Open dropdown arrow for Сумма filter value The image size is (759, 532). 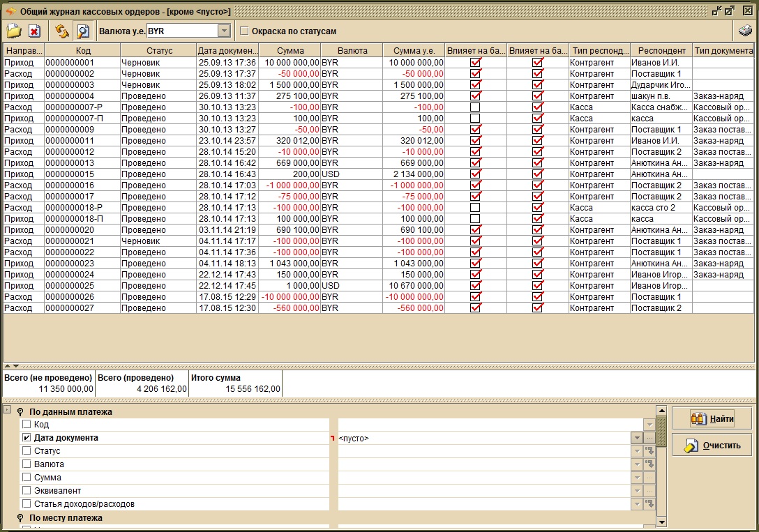tap(637, 478)
